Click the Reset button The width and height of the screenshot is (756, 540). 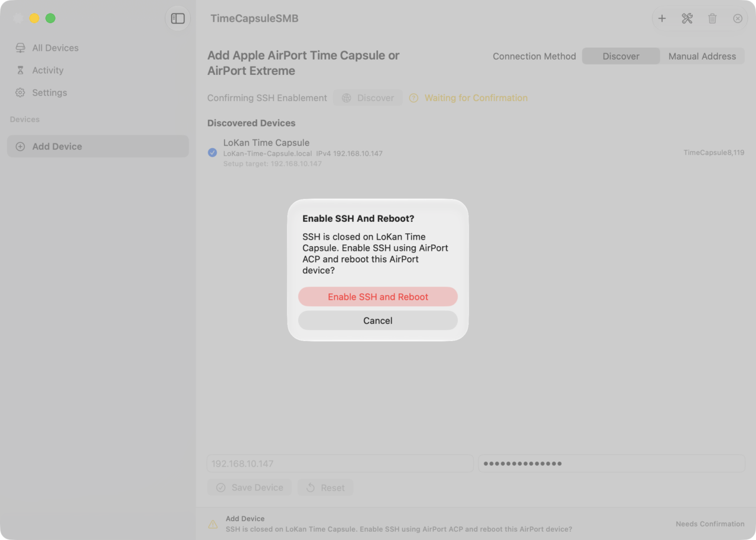325,487
